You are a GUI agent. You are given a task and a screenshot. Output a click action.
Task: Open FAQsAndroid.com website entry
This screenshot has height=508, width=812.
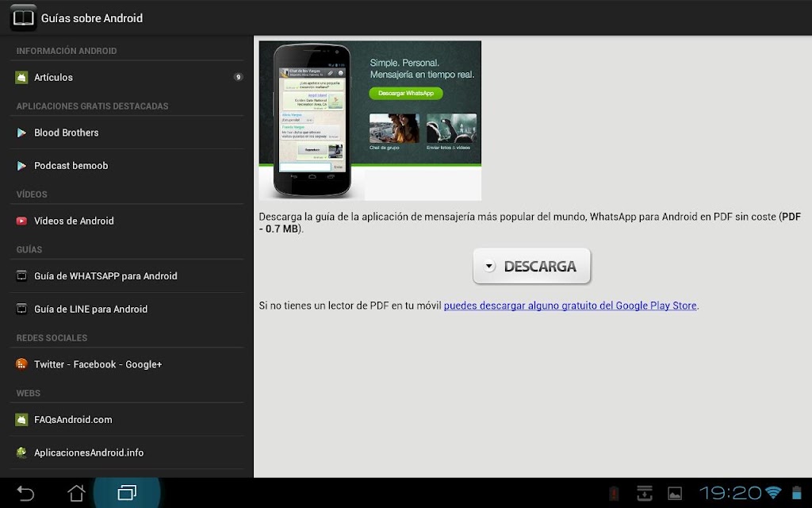(x=127, y=419)
